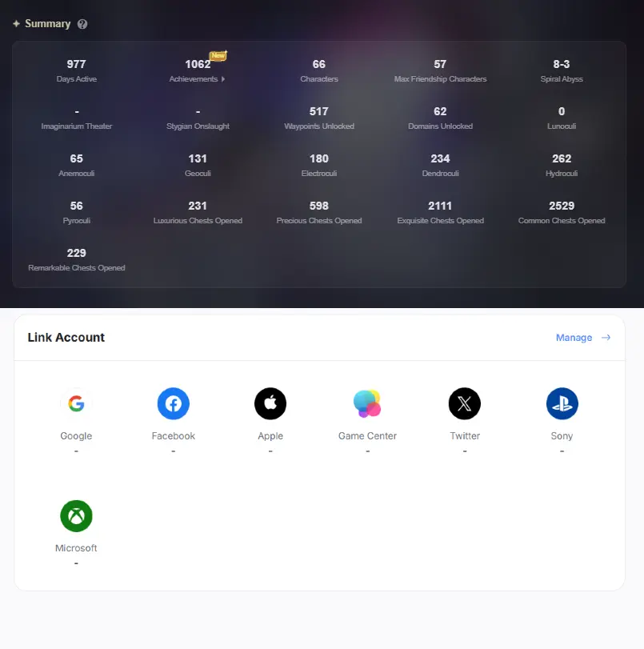Select the 977 Days Active stat
The width and height of the screenshot is (644, 649).
[x=77, y=70]
